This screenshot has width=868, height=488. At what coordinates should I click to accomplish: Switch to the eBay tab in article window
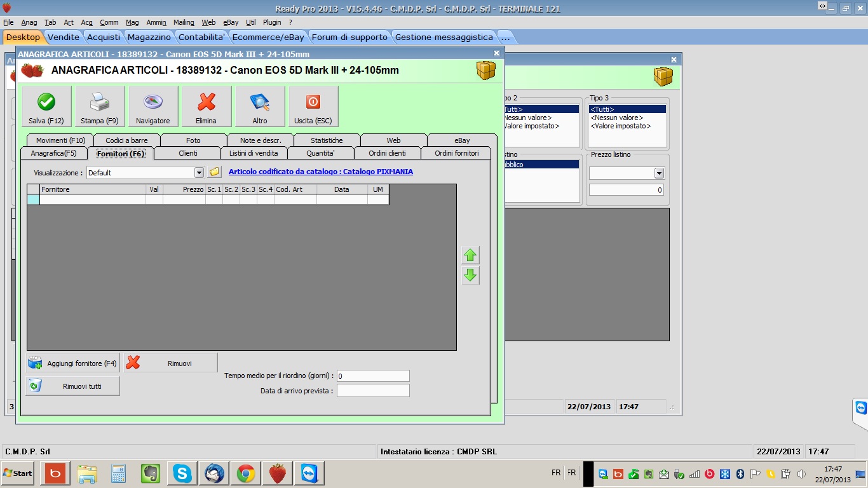coord(462,140)
